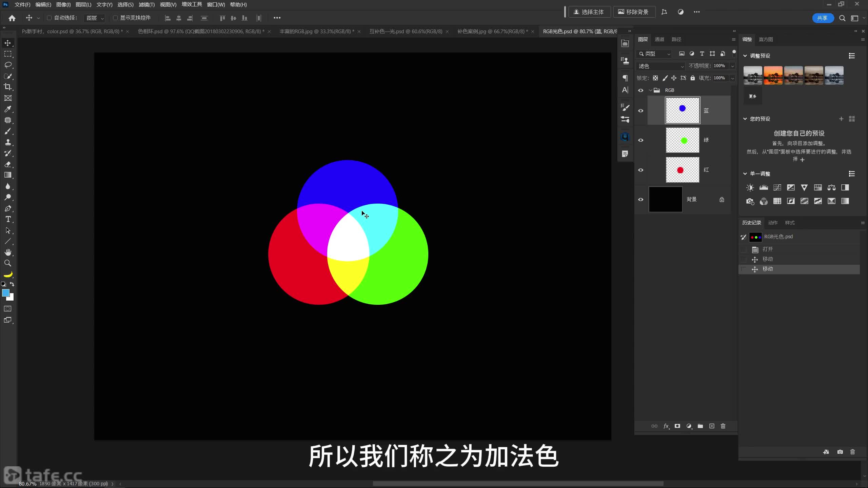Viewport: 868px width, 488px height.
Task: Select the Hand tool
Action: click(x=8, y=252)
